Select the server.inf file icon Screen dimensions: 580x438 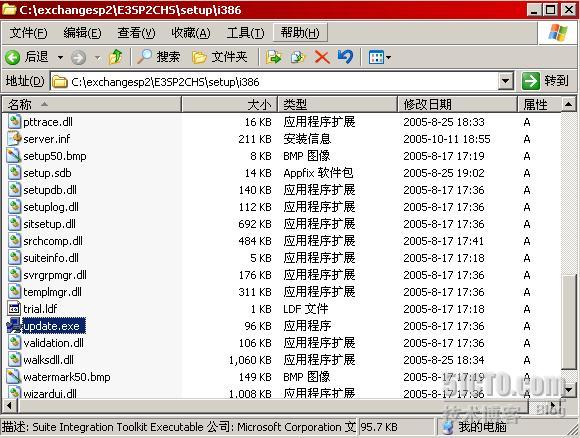click(14, 139)
